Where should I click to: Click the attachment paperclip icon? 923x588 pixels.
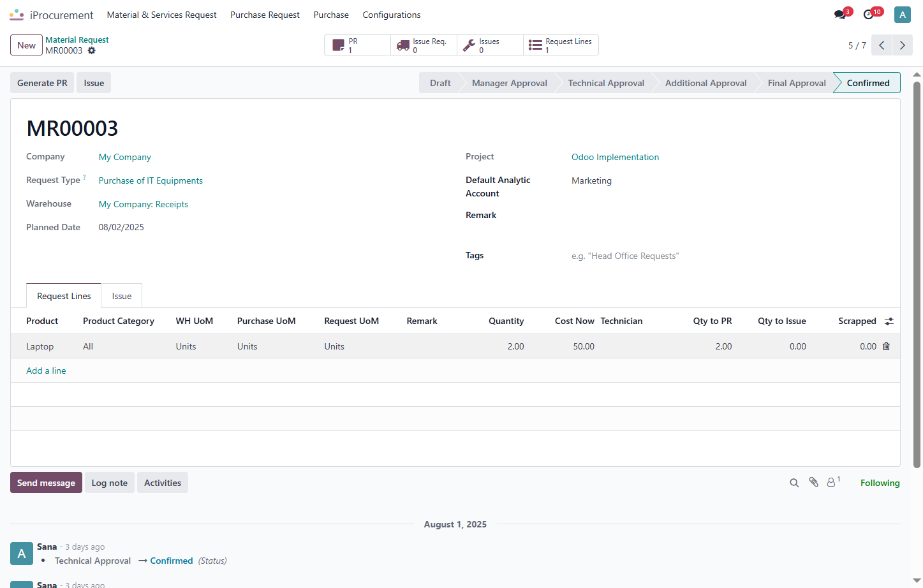tap(813, 482)
